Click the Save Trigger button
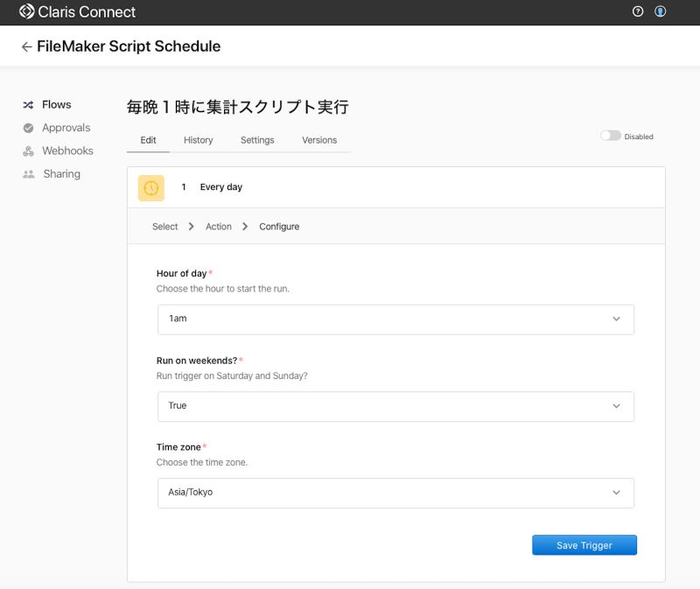The width and height of the screenshot is (700, 589). click(584, 544)
